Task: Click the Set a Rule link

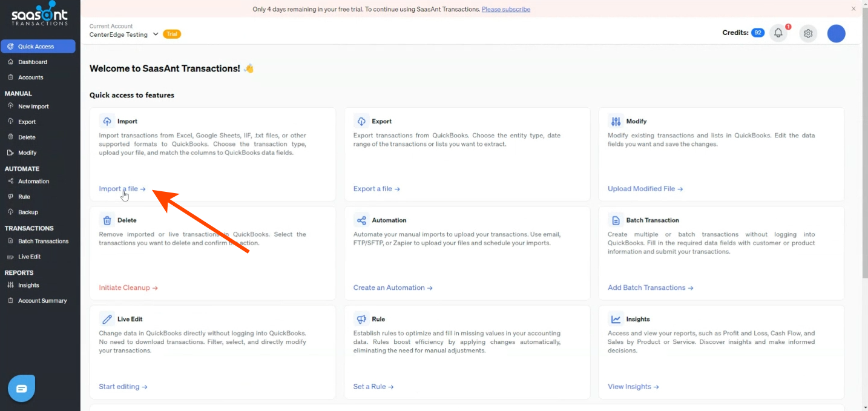Action: 373,387
